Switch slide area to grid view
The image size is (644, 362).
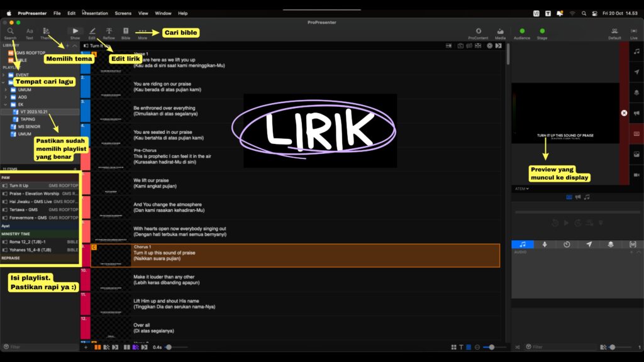(x=454, y=347)
